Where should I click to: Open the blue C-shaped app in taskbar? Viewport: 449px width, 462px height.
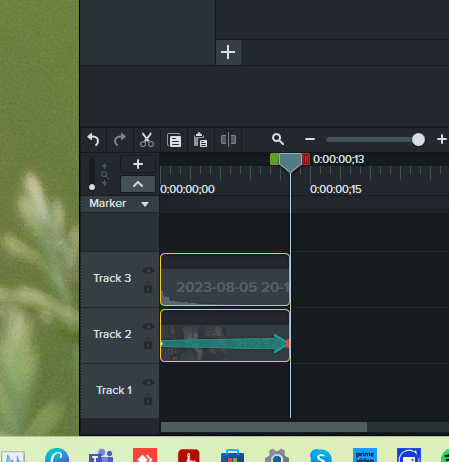57,455
